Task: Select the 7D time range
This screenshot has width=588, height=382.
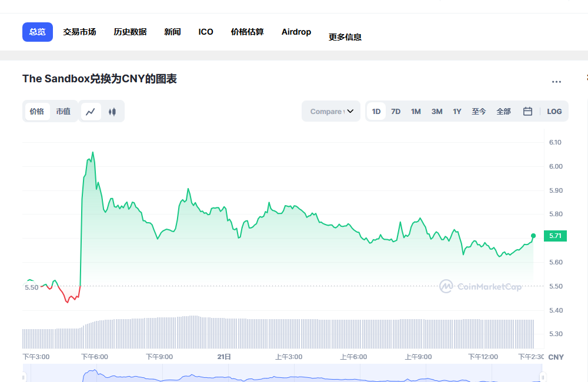Action: click(x=396, y=111)
